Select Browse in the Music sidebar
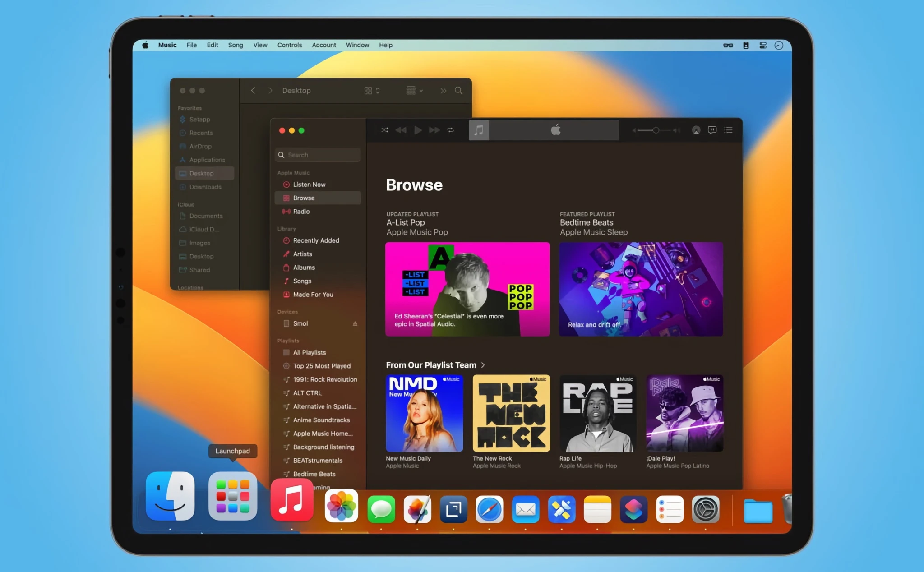This screenshot has width=924, height=572. 318,198
